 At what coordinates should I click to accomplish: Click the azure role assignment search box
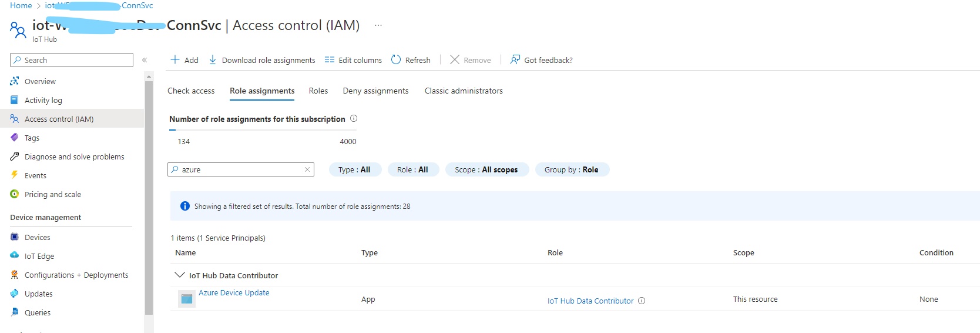point(241,169)
